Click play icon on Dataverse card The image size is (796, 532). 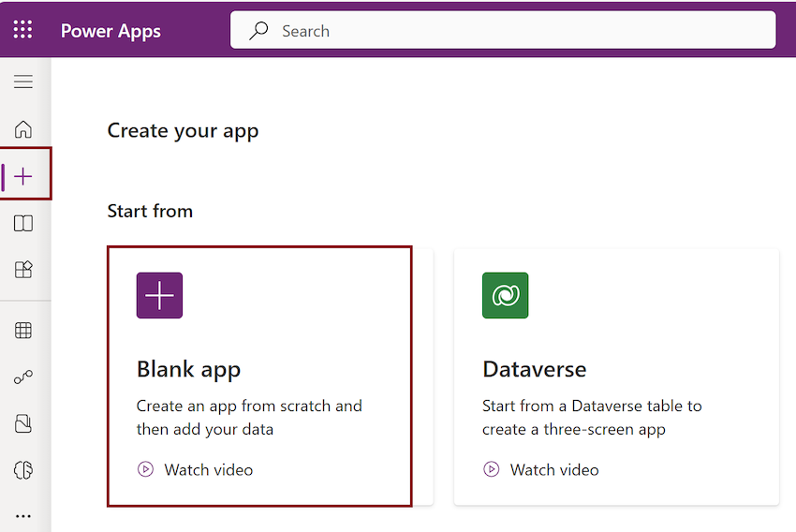click(x=492, y=469)
